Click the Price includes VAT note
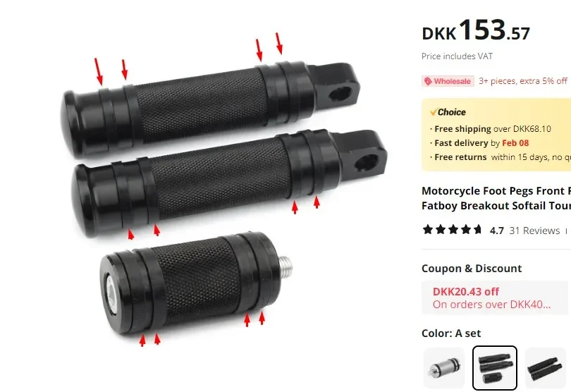The width and height of the screenshot is (571, 392). (x=457, y=56)
